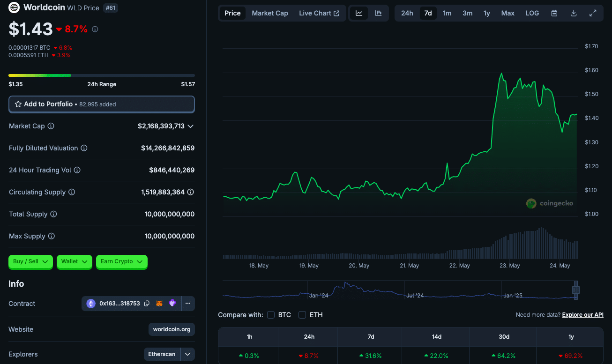Image resolution: width=612 pixels, height=364 pixels.
Task: Click the $2,168,393,713 market cap value
Action: pos(161,126)
